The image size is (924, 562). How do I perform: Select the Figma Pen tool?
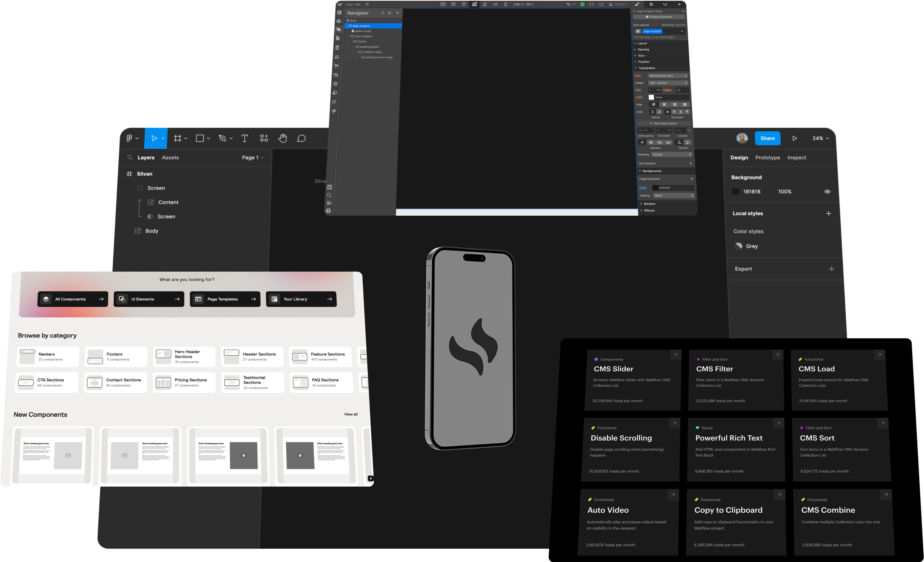223,138
